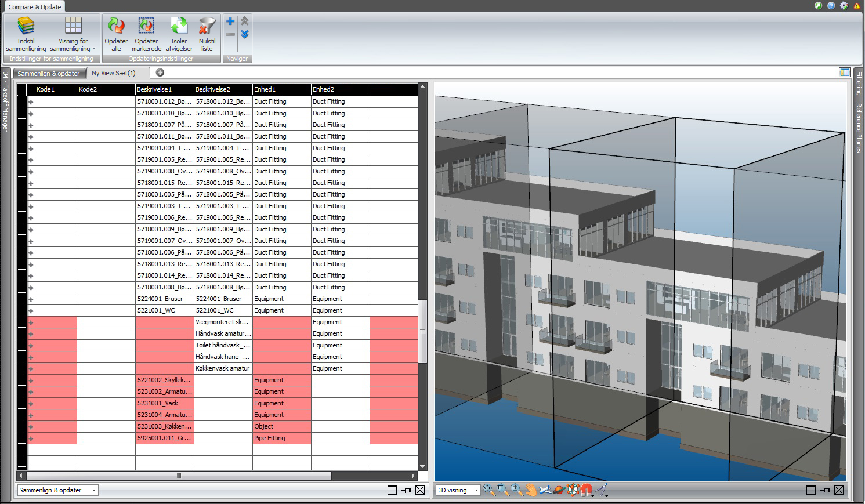Click the settings gear icon
This screenshot has width=865, height=504.
tap(844, 5)
